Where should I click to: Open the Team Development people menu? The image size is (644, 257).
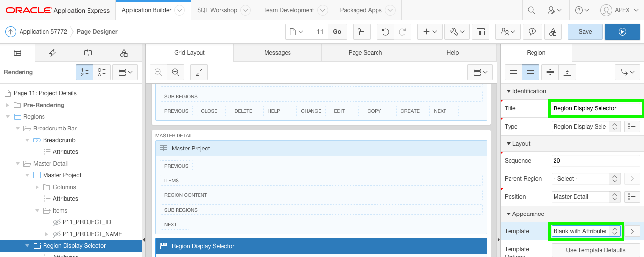508,32
